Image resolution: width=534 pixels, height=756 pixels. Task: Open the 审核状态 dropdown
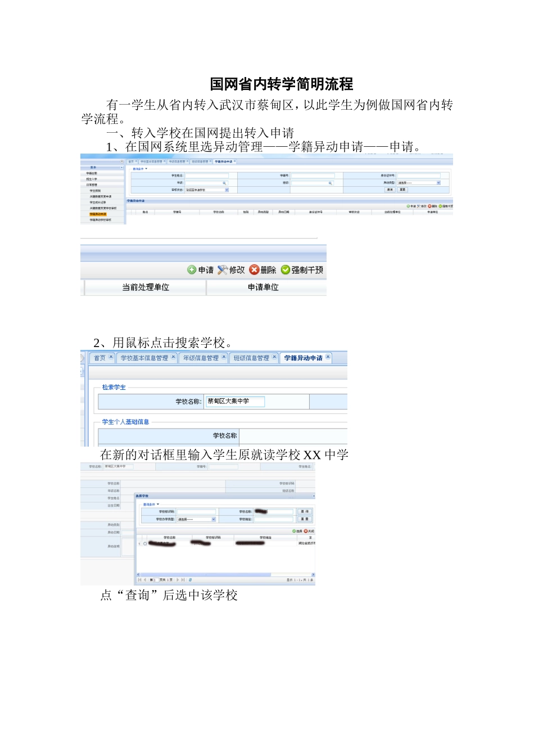click(207, 190)
